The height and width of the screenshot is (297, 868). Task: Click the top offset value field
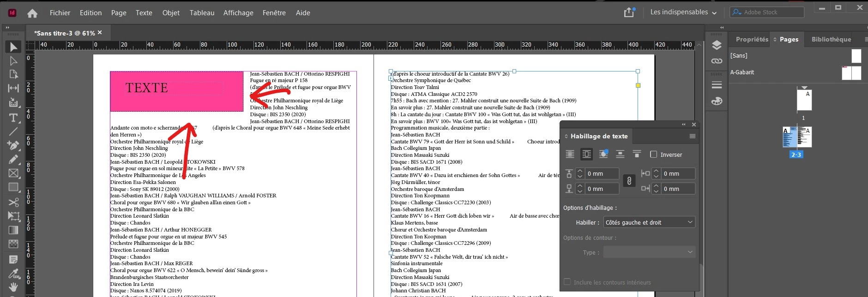[x=602, y=173]
